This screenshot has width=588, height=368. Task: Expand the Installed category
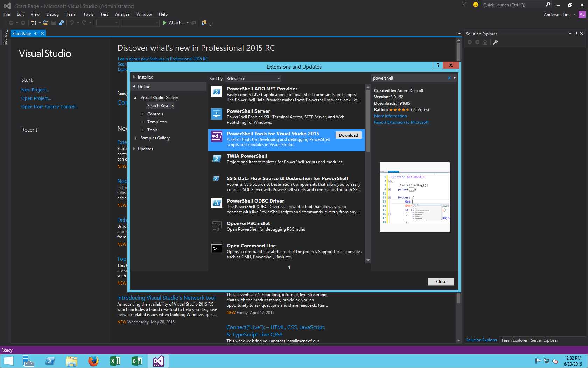(x=134, y=77)
